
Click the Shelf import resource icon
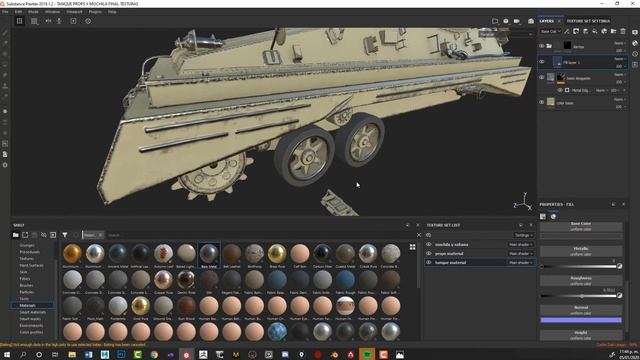click(53, 235)
